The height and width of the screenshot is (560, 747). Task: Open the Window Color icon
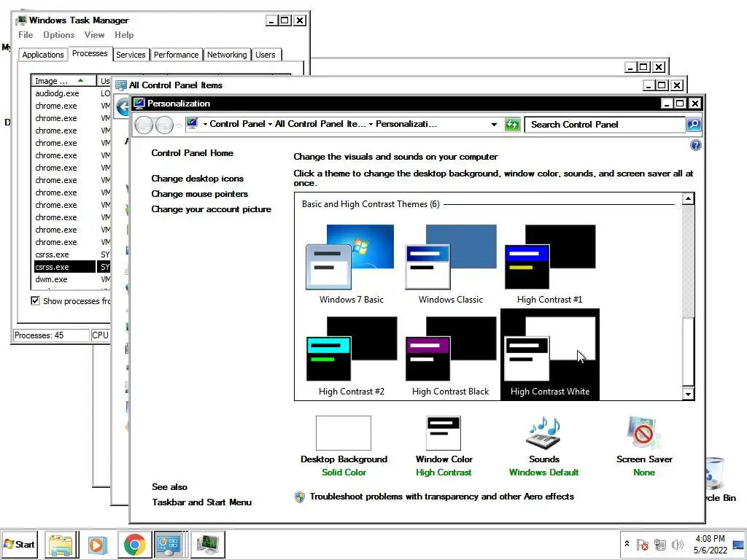(x=443, y=433)
